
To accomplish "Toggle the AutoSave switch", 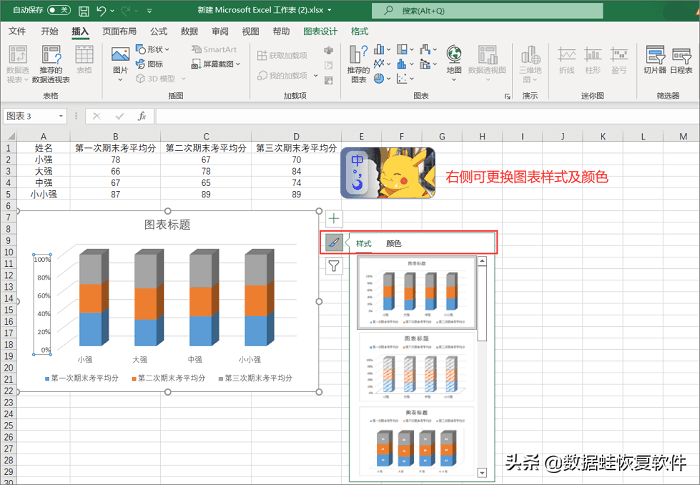I will [x=59, y=10].
